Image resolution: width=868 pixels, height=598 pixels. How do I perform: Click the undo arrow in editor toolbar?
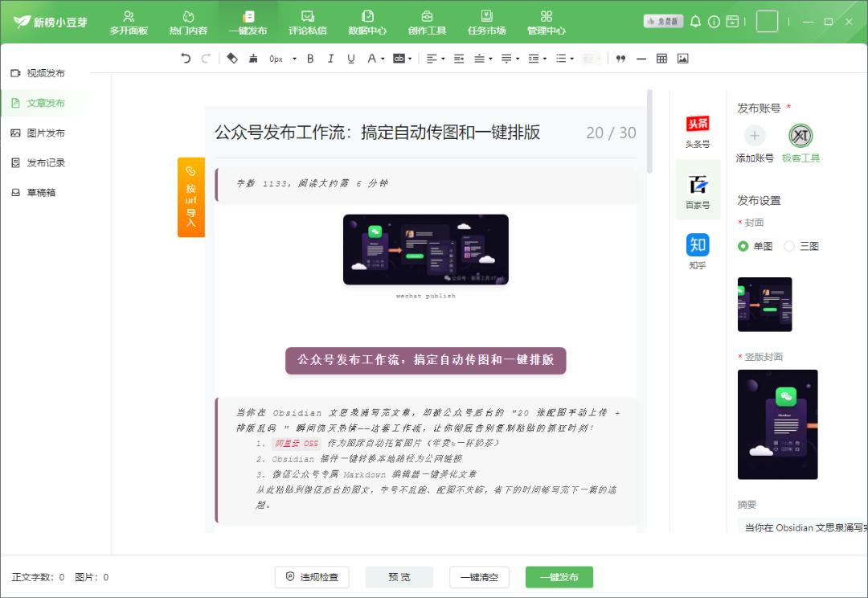coord(186,59)
